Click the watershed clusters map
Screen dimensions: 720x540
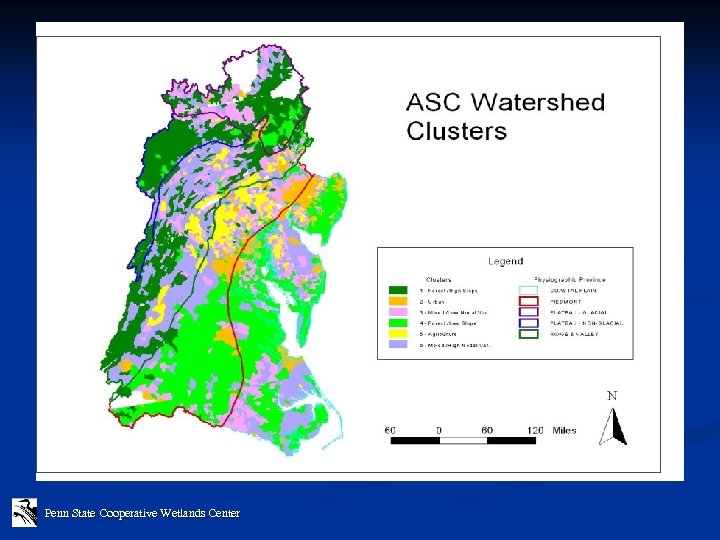tap(224, 250)
